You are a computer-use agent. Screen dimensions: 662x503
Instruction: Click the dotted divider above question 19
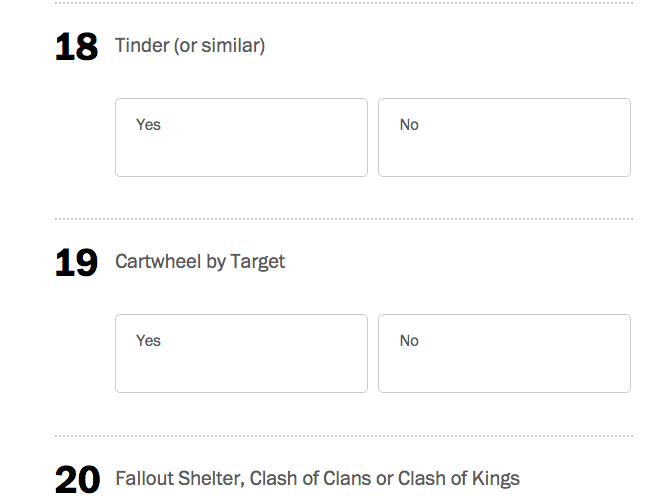click(x=343, y=218)
